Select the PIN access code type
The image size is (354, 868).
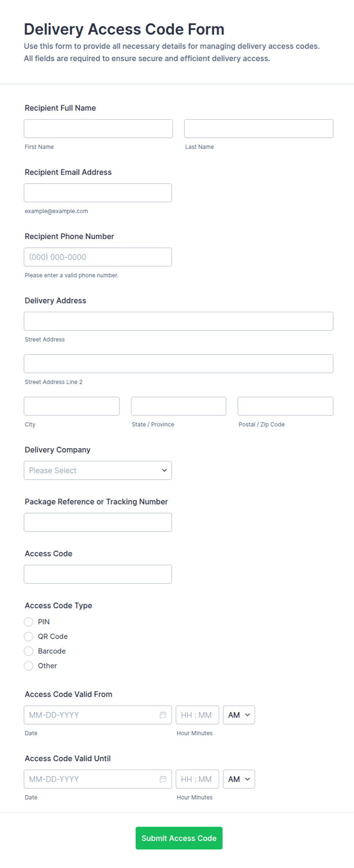(29, 622)
